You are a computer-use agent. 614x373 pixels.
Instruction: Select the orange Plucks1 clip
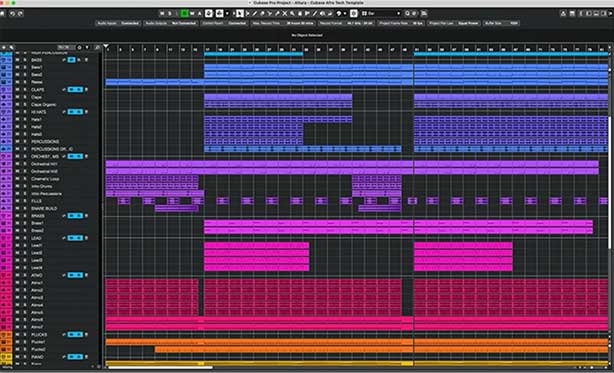click(x=356, y=342)
